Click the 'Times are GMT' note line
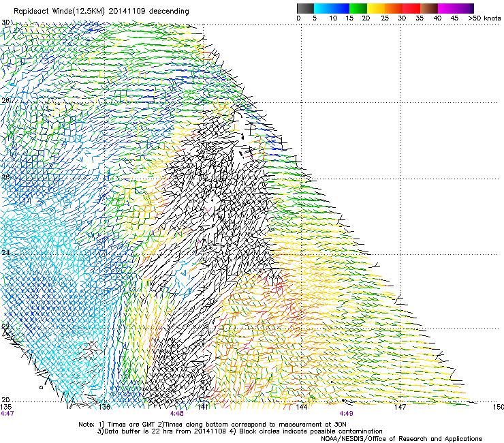 212,425
